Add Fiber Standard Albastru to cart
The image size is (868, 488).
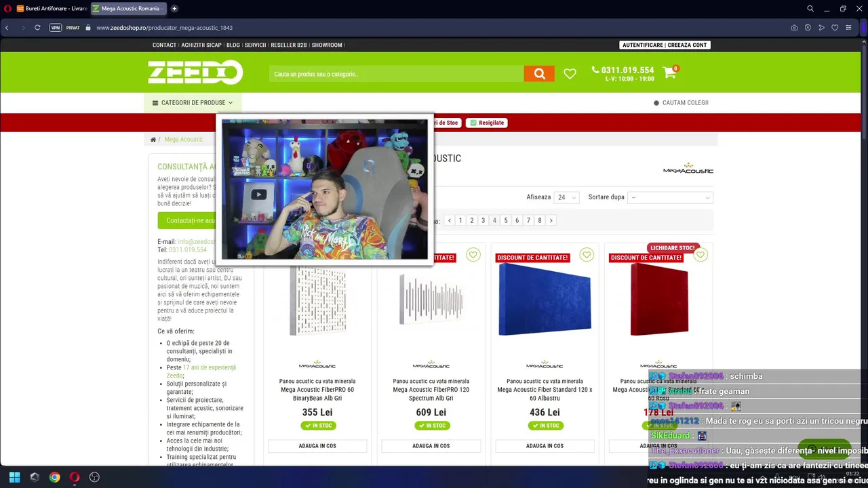(545, 446)
